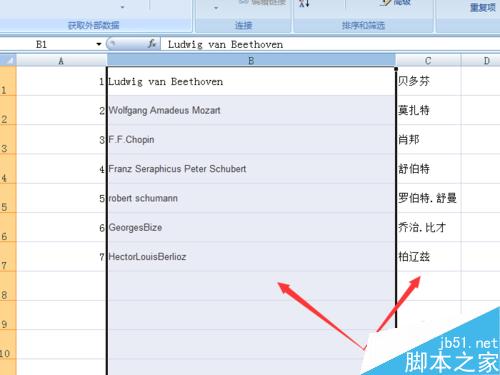The width and height of the screenshot is (500, 375).
Task: Click column A cell with number 5
Action: pos(61,198)
